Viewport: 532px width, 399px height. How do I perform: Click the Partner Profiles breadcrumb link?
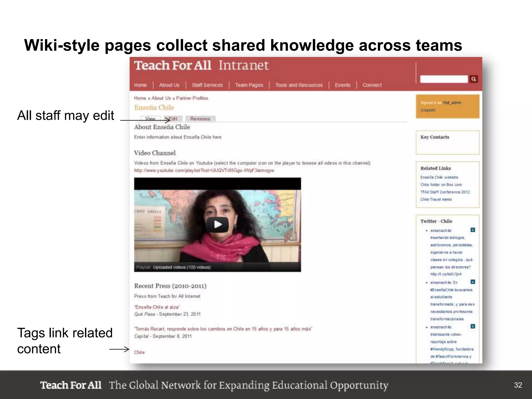click(x=192, y=98)
